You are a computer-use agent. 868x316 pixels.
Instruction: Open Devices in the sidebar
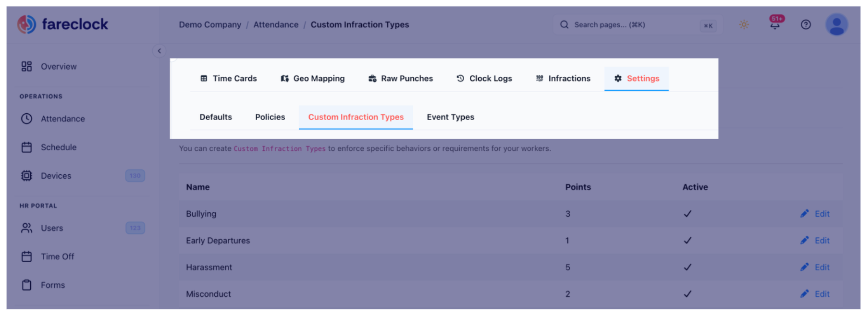(x=46, y=176)
